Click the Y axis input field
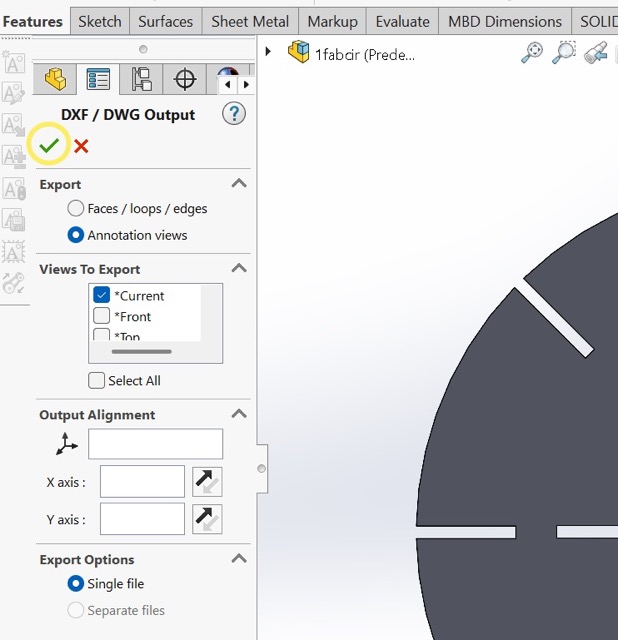Viewport: 618px width, 640px height. pos(142,519)
